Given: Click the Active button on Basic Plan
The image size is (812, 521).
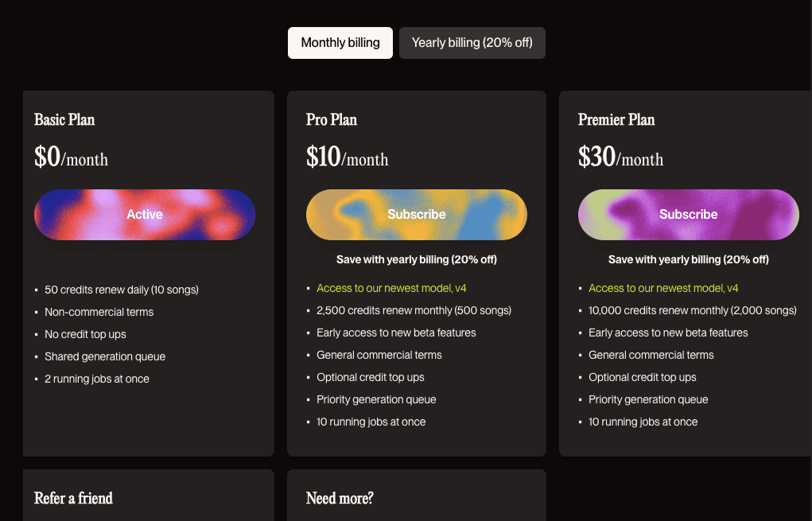Looking at the screenshot, I should coord(145,215).
